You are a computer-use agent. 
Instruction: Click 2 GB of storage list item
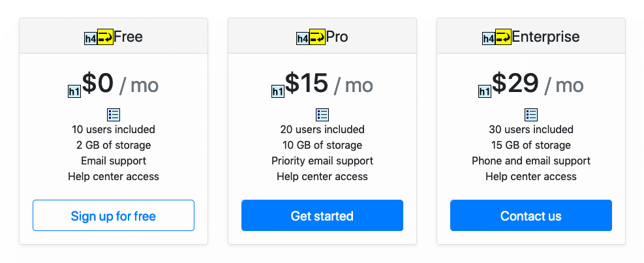pos(114,145)
